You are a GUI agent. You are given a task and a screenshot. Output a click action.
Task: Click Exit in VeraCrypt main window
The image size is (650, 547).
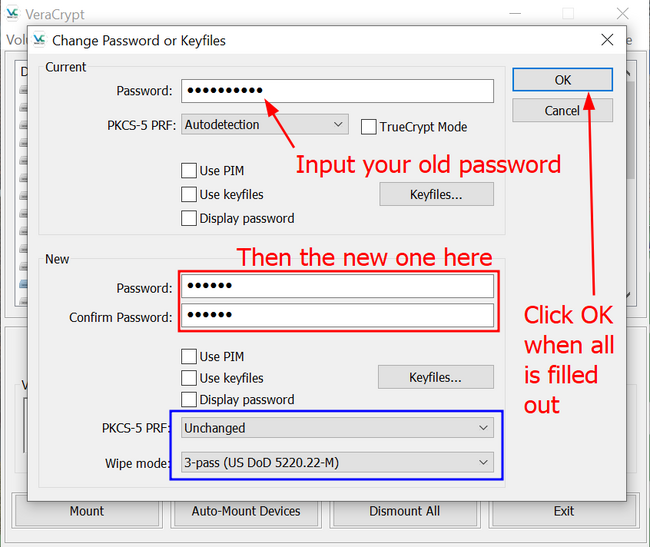click(564, 511)
